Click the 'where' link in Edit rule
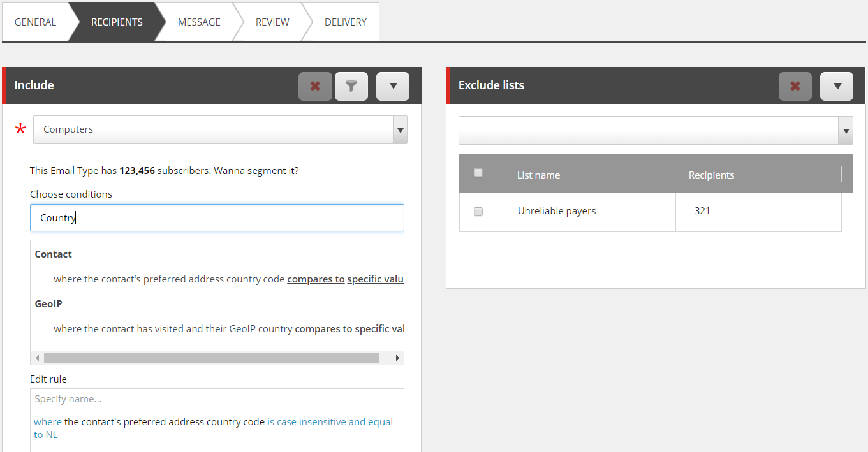This screenshot has width=868, height=452. coord(48,422)
